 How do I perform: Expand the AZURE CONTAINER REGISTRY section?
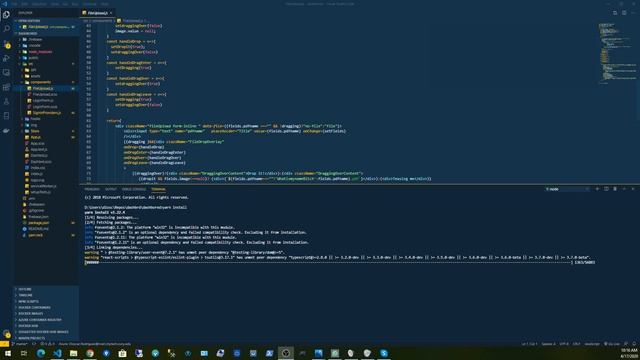point(46,320)
